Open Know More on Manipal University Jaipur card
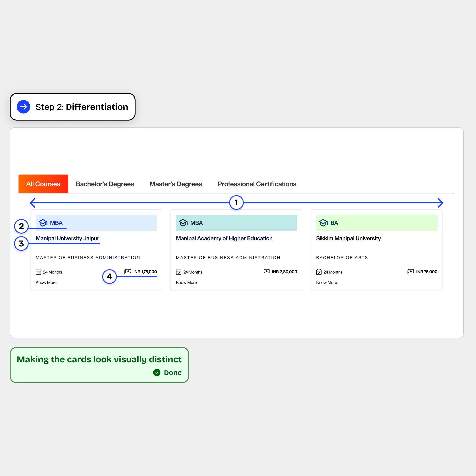The image size is (476, 476). 46,282
